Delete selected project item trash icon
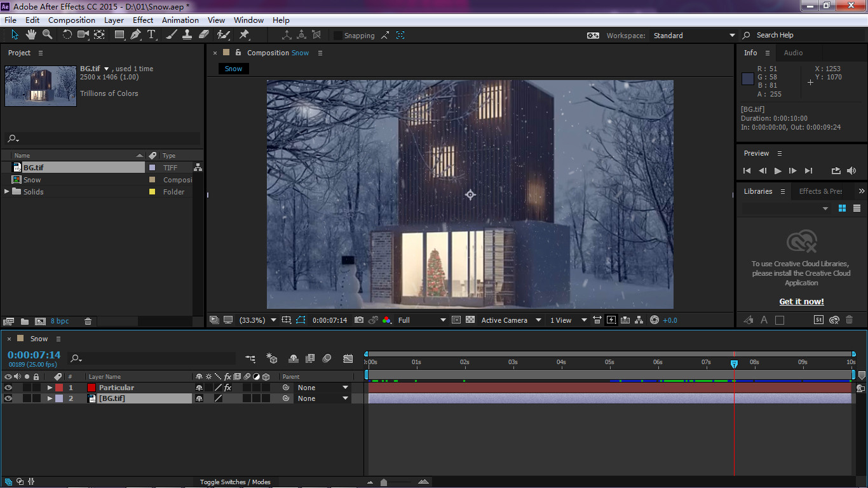868x488 pixels. click(x=88, y=322)
